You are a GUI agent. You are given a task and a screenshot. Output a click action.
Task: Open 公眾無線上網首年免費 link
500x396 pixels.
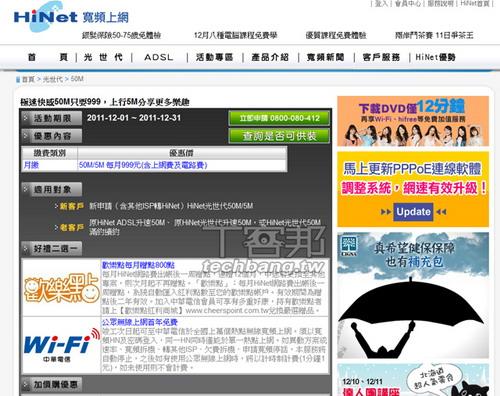(x=140, y=322)
